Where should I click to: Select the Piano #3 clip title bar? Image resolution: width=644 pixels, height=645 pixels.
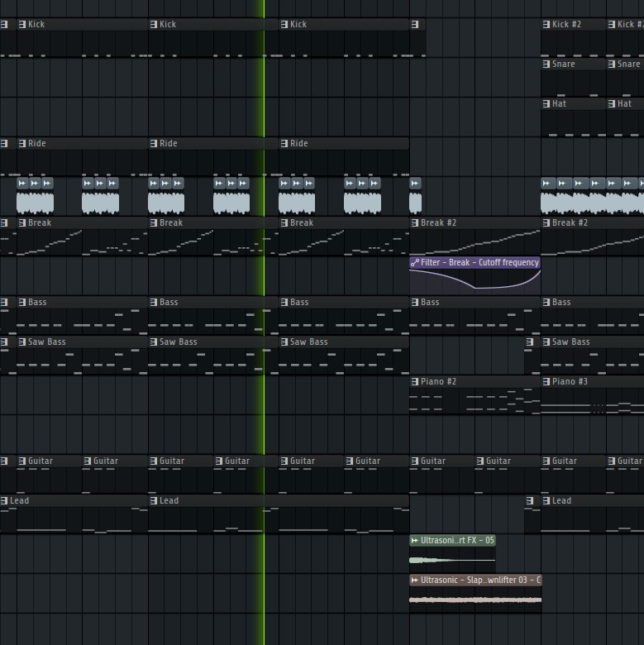tap(593, 382)
